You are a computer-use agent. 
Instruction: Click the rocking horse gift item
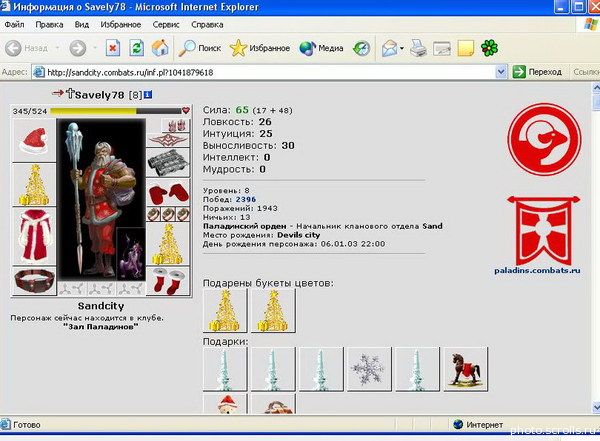click(465, 369)
